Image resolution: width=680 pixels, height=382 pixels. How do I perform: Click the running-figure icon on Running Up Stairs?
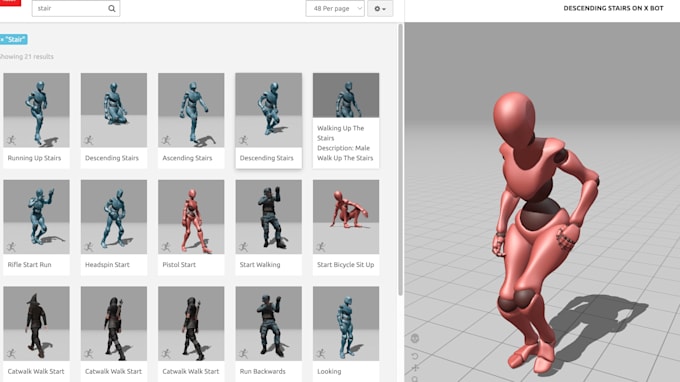pos(12,140)
